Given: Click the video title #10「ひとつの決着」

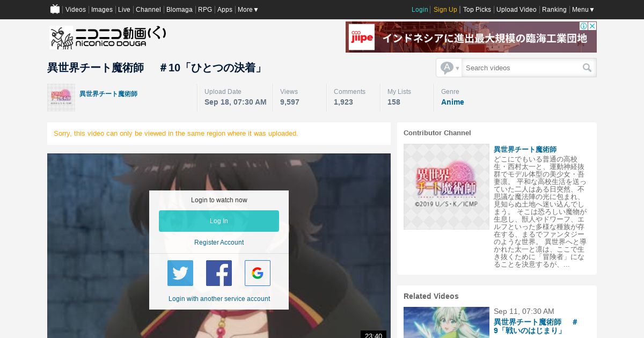Looking at the screenshot, I should tap(156, 68).
